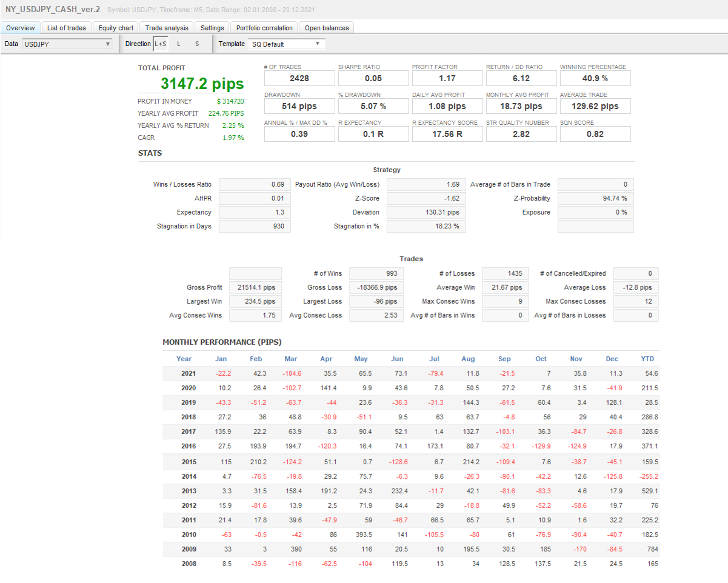Expand the Data USDJPY dropdown
This screenshot has height=583, width=728.
[67, 44]
